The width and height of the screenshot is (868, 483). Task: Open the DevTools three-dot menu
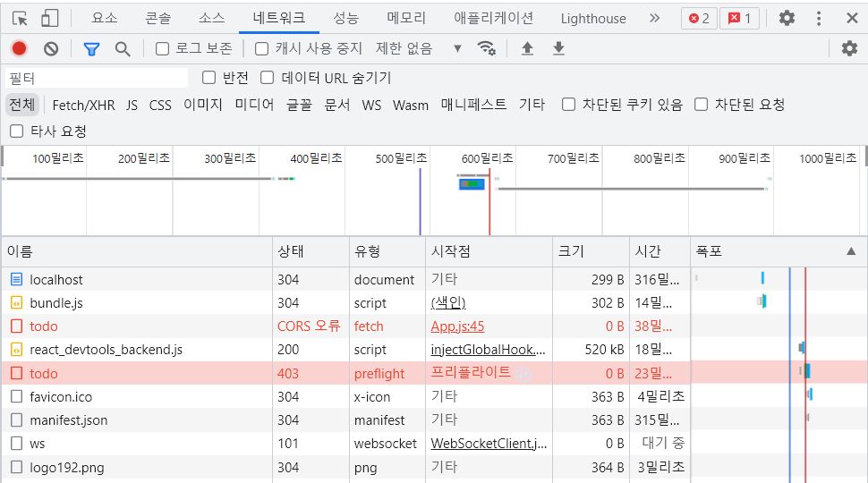coord(819,18)
